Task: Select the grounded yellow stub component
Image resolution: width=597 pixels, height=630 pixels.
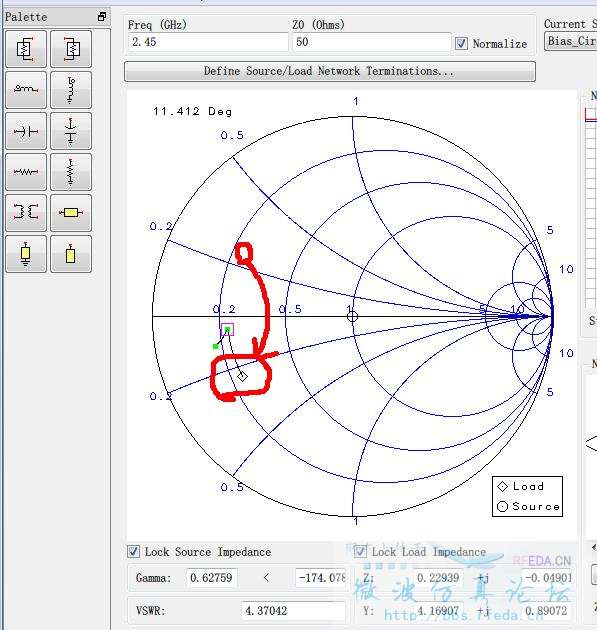Action: [x=26, y=254]
